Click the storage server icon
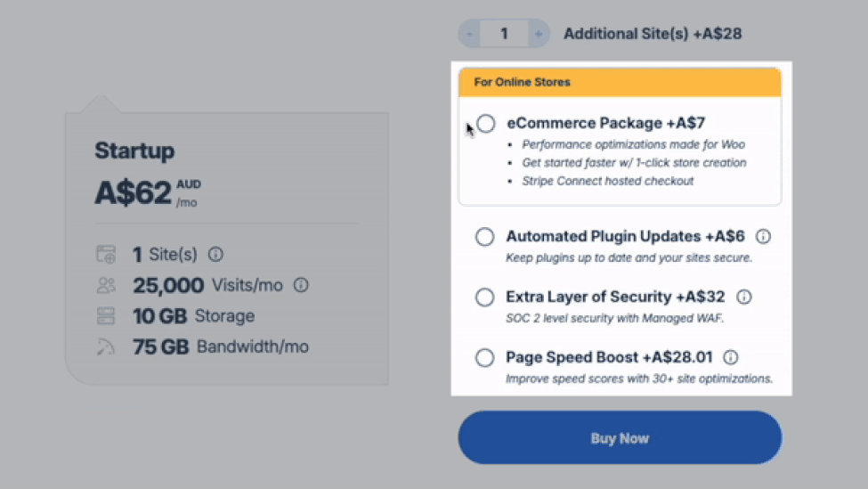Viewport: 868px width, 489px height. click(106, 316)
